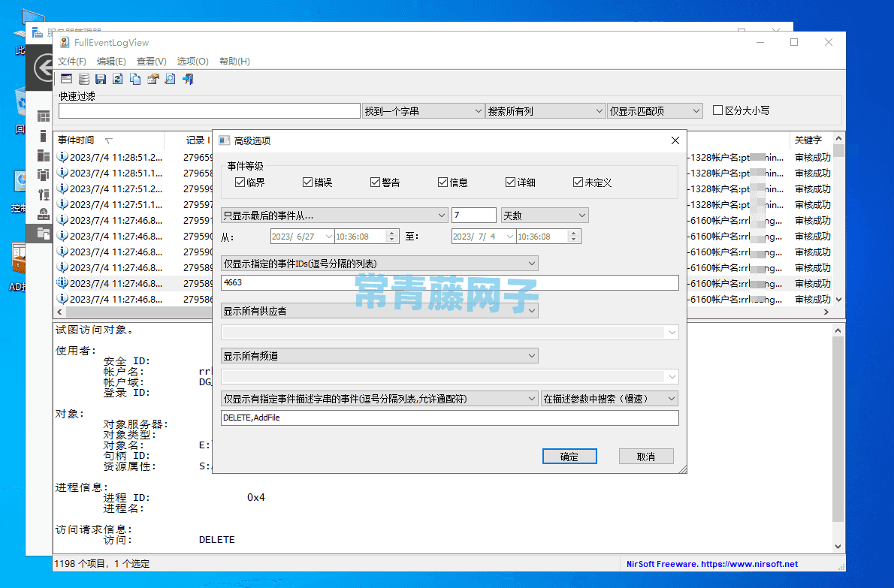This screenshot has height=588, width=894.
Task: Click the refresh toolbar icon
Action: 117,78
